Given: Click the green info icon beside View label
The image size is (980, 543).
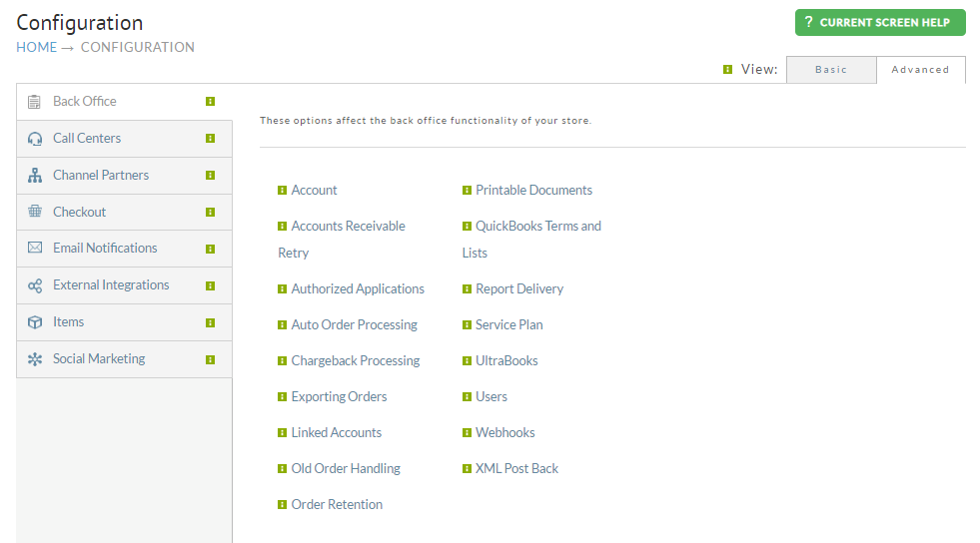Looking at the screenshot, I should pyautogui.click(x=727, y=69).
